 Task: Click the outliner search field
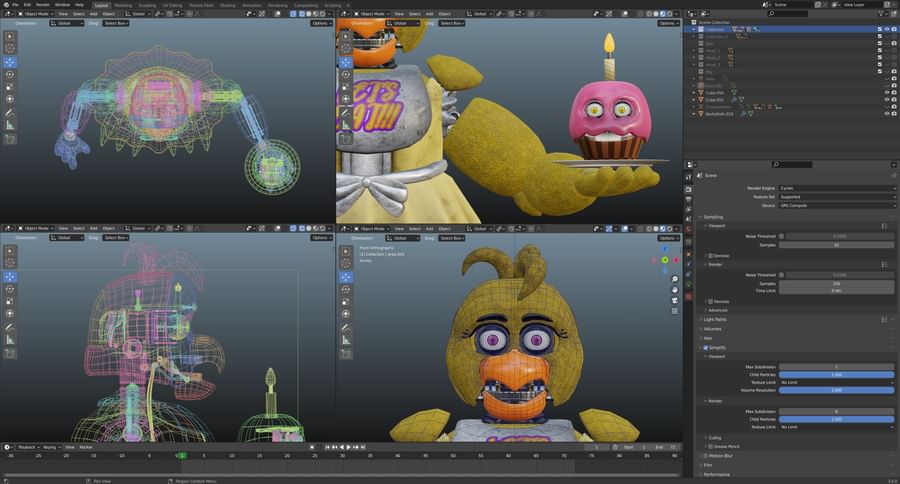pos(786,13)
